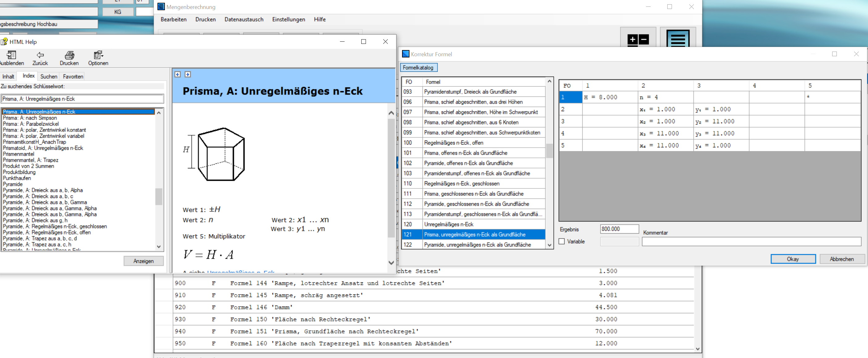Click the Formel column header in catalog
The image size is (868, 358).
click(x=484, y=82)
